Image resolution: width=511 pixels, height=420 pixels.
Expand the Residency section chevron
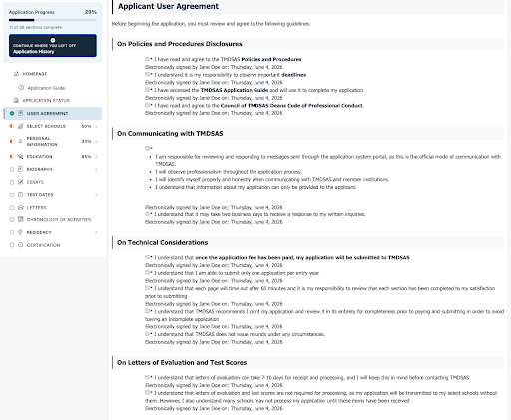tap(96, 232)
